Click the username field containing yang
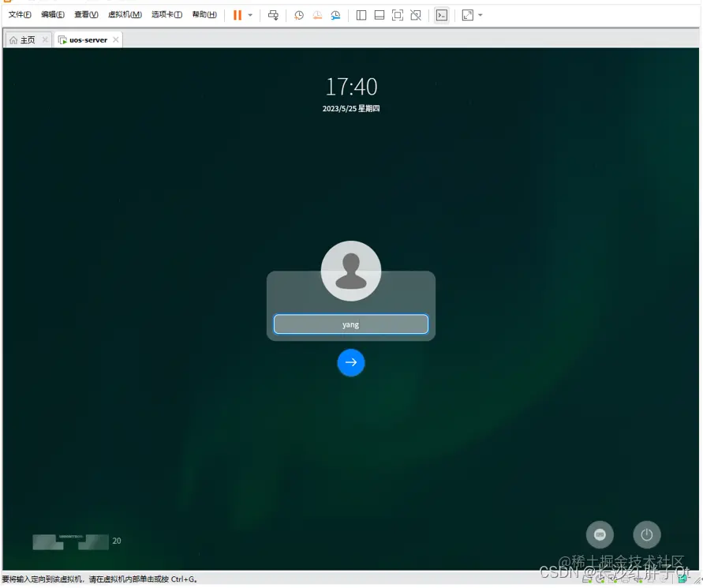 pos(350,324)
